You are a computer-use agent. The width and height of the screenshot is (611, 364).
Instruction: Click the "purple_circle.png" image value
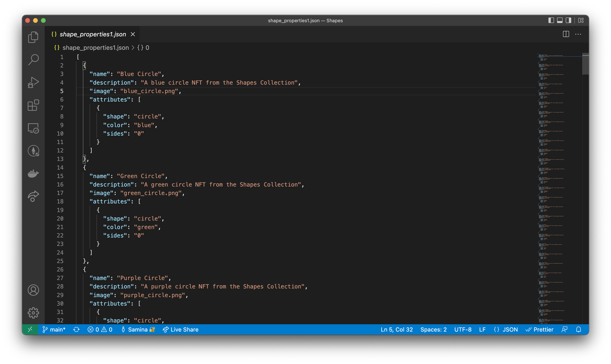coord(153,295)
